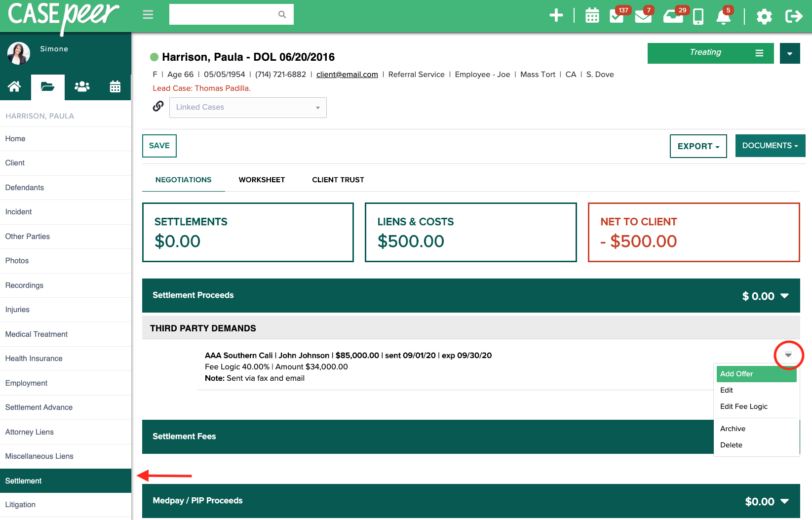This screenshot has width=812, height=520.
Task: Open the green Treating status bar
Action: 705,52
